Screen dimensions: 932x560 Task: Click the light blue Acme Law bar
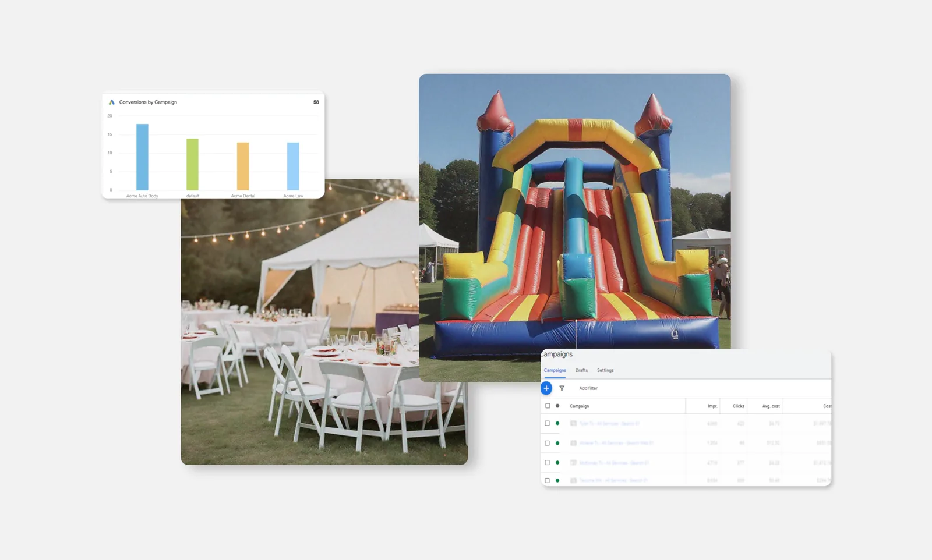[x=293, y=166]
